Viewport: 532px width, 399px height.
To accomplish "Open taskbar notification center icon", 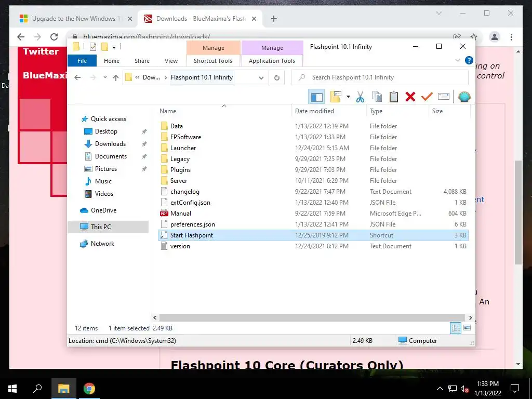I will coord(515,389).
